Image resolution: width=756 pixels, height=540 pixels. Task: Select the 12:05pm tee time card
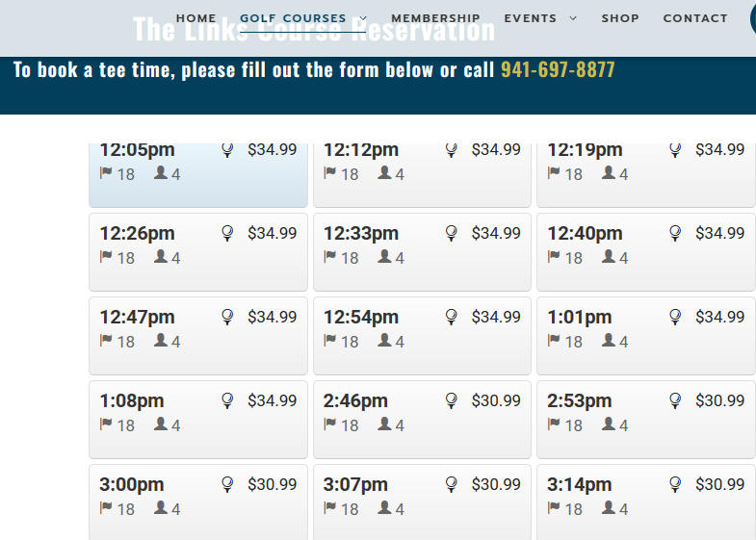pyautogui.click(x=198, y=175)
